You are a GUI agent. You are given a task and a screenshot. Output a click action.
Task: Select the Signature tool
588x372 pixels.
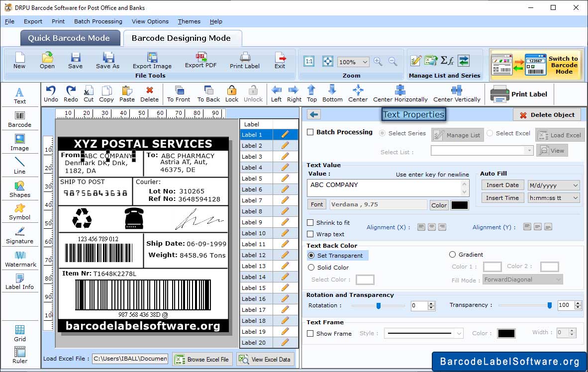click(x=19, y=236)
